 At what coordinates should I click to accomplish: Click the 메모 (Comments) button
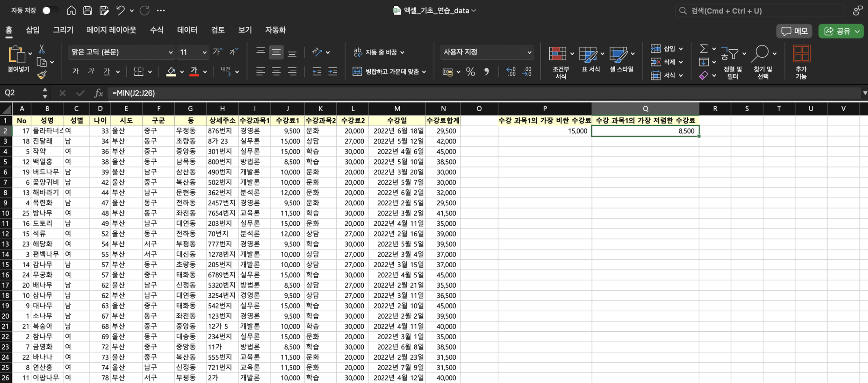[x=794, y=31]
